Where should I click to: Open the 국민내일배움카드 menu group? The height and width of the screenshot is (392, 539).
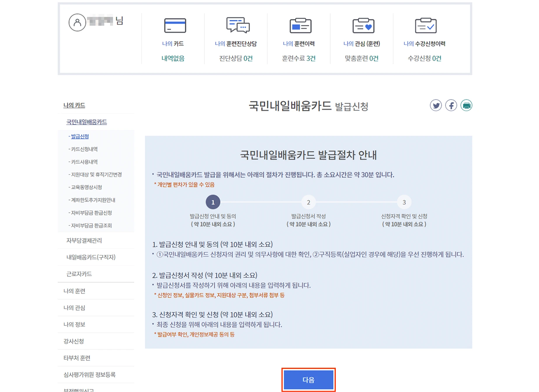click(86, 122)
